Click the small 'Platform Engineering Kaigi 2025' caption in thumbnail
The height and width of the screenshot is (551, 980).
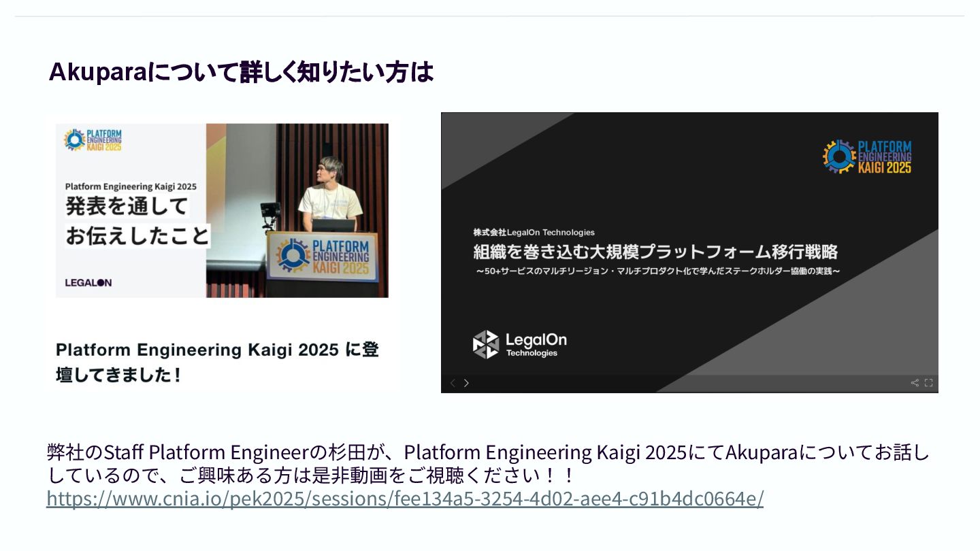point(131,186)
